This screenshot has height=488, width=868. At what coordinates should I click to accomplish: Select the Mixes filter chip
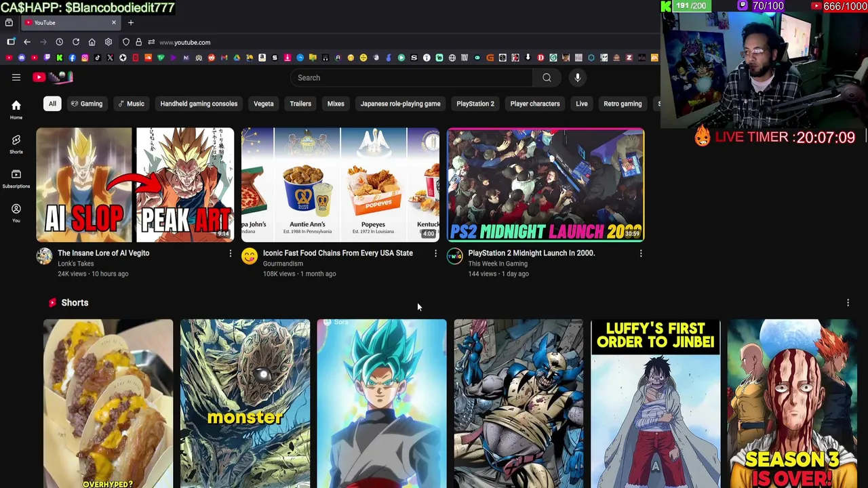point(336,104)
